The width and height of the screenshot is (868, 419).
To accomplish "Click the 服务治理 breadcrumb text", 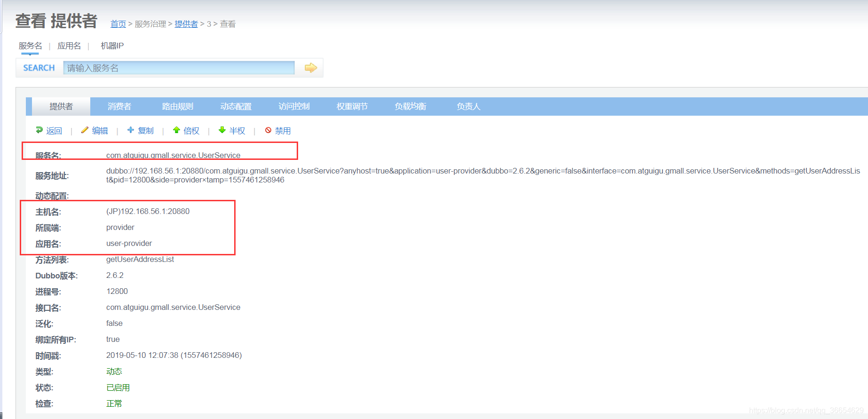I will 150,24.
